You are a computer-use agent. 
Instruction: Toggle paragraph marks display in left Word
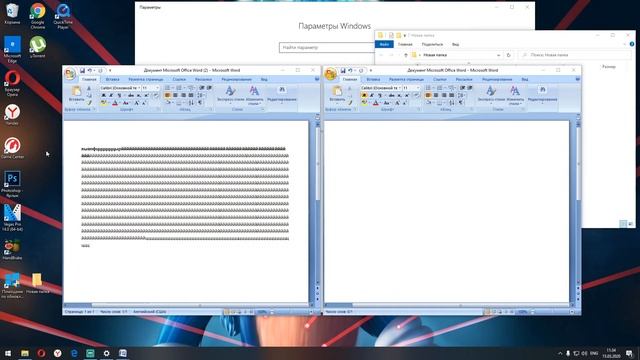coord(200,103)
